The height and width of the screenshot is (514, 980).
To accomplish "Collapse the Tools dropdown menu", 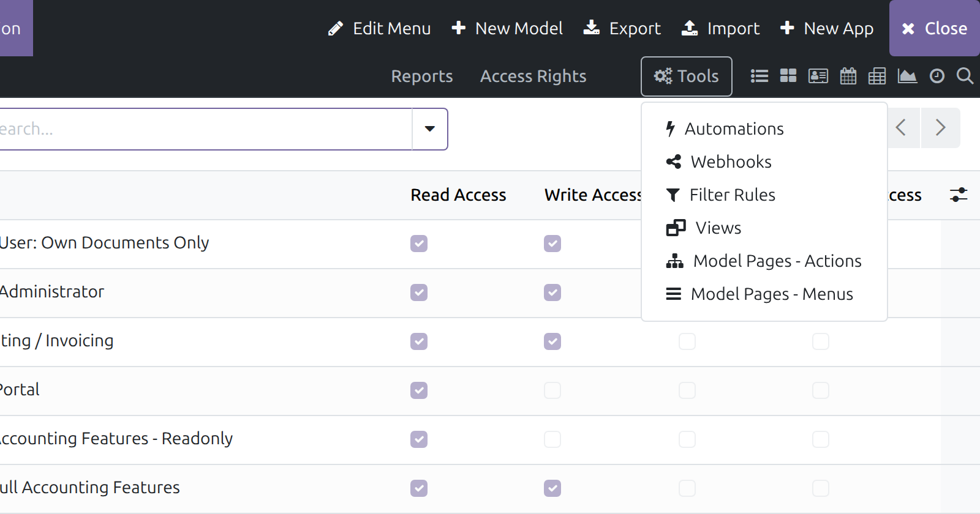I will point(687,76).
